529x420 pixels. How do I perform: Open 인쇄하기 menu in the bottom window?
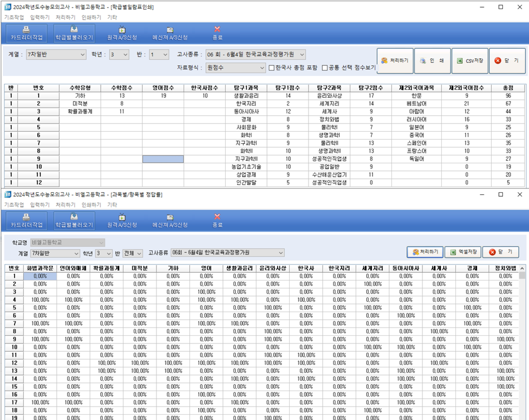pyautogui.click(x=91, y=205)
